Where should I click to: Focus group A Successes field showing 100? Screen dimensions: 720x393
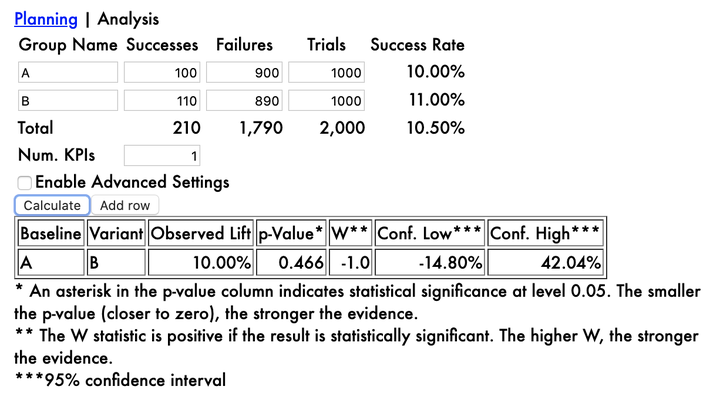click(x=162, y=73)
